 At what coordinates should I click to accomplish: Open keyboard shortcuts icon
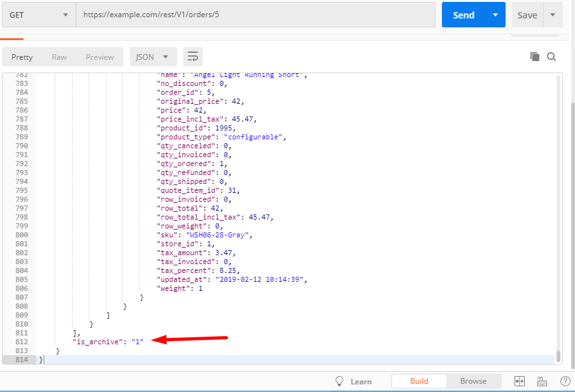(x=542, y=381)
